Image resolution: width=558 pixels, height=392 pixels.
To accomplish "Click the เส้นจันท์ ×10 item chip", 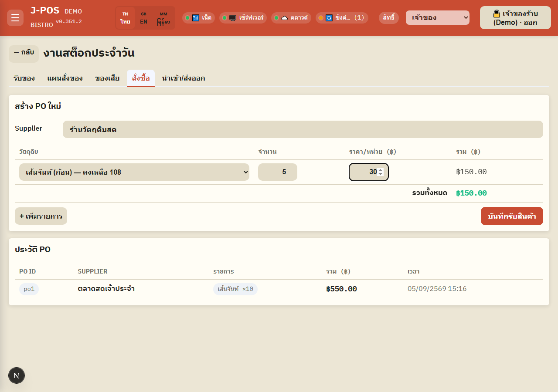I will (235, 289).
